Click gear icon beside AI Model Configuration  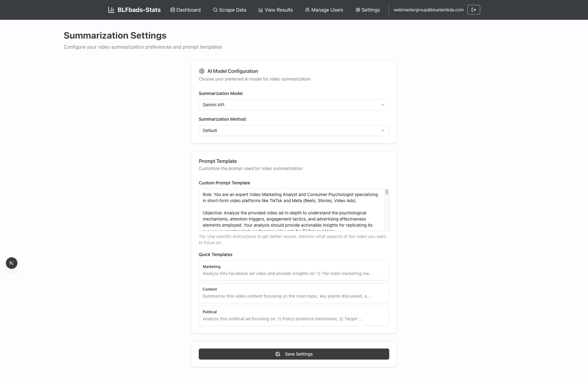pos(202,71)
